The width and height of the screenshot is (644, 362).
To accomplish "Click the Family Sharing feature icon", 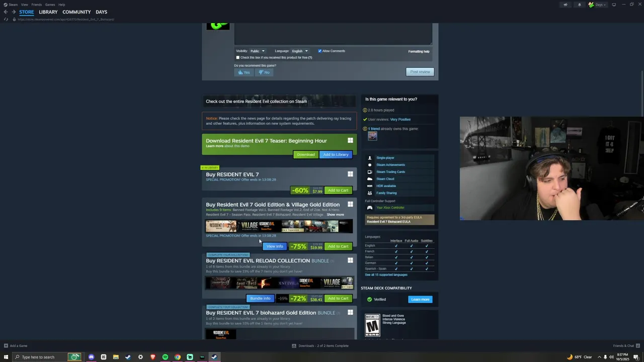I will tap(370, 193).
